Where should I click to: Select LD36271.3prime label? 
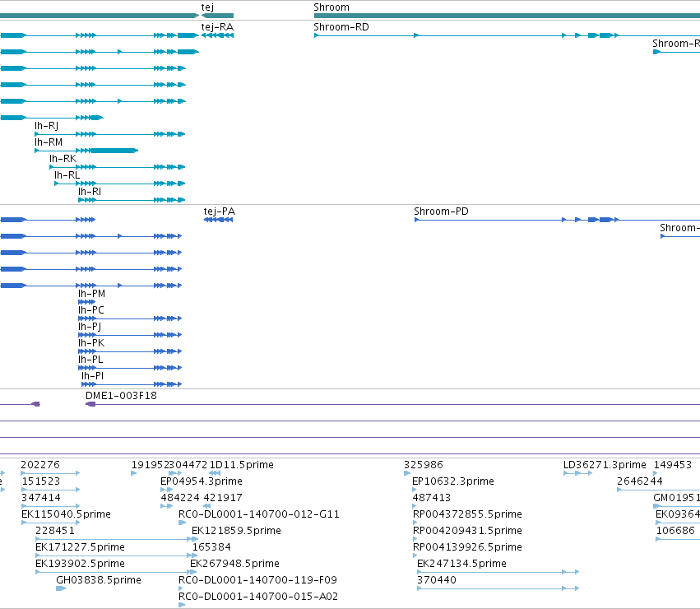605,465
